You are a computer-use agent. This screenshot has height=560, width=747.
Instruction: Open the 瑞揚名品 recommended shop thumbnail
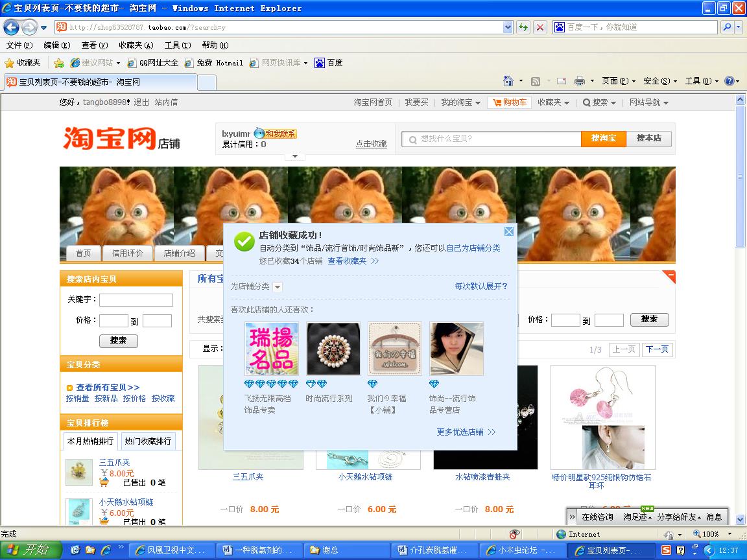272,349
